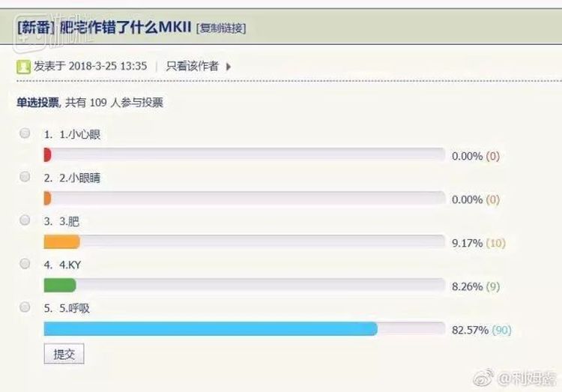Click the 90 votes count
Viewport: 562px width, 392px height.
point(501,330)
